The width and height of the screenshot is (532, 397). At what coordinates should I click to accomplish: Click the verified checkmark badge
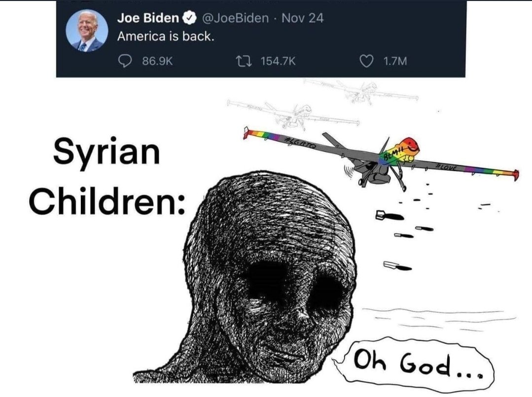(x=190, y=18)
